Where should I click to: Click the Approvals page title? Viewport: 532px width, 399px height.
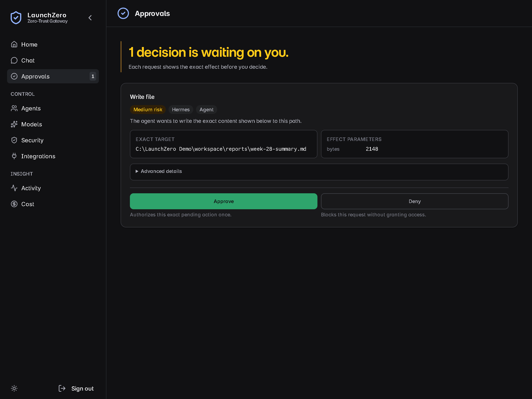(152, 14)
